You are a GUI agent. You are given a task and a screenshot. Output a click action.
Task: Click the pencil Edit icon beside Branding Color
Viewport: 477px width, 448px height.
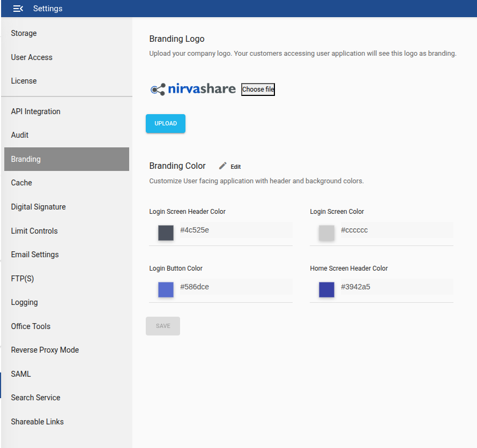223,166
